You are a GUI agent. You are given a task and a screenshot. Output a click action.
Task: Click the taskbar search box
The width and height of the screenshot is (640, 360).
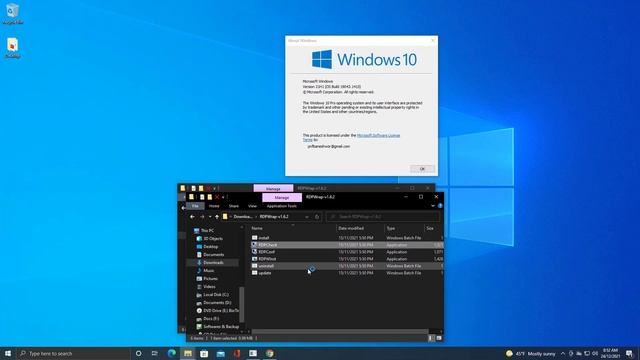73,353
